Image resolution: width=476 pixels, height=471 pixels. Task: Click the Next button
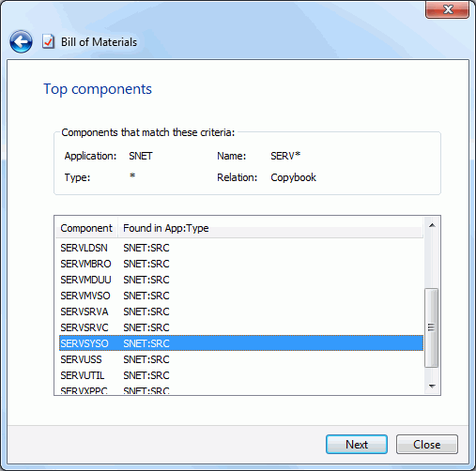[357, 445]
